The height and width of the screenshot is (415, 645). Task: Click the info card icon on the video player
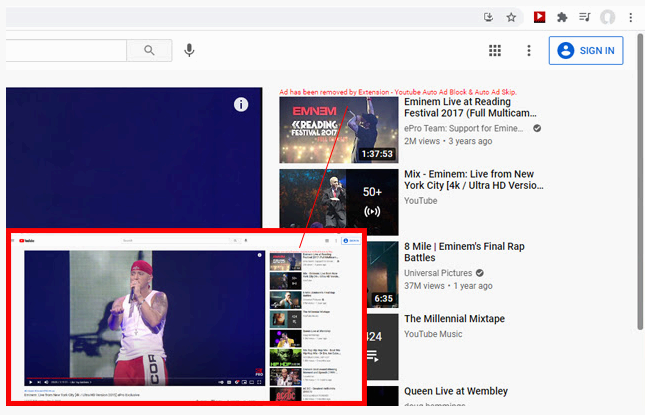pos(241,104)
